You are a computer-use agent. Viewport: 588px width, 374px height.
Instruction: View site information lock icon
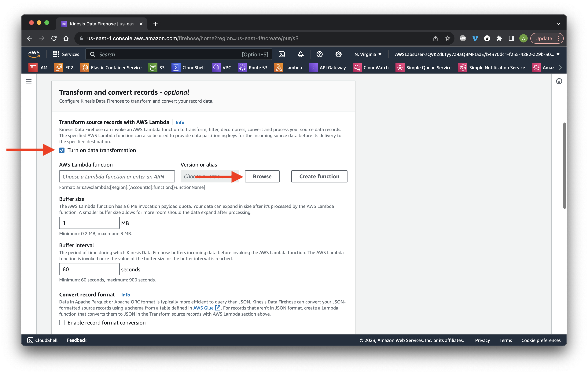pyautogui.click(x=81, y=38)
